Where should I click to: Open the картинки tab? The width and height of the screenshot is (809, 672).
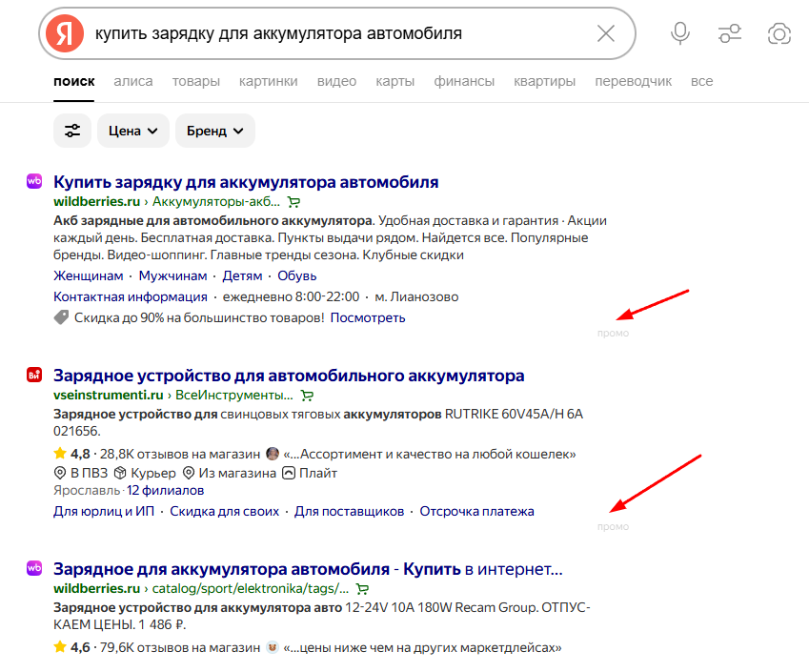point(269,82)
